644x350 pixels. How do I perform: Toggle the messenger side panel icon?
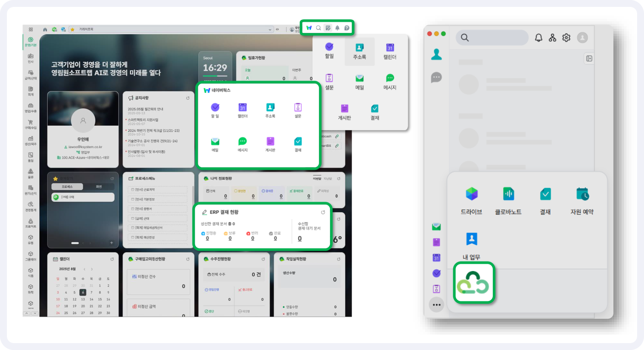(x=589, y=59)
